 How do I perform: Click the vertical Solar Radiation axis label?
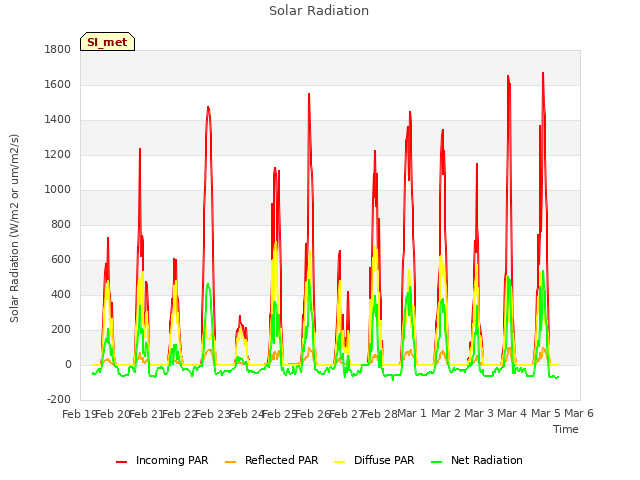click(x=14, y=228)
